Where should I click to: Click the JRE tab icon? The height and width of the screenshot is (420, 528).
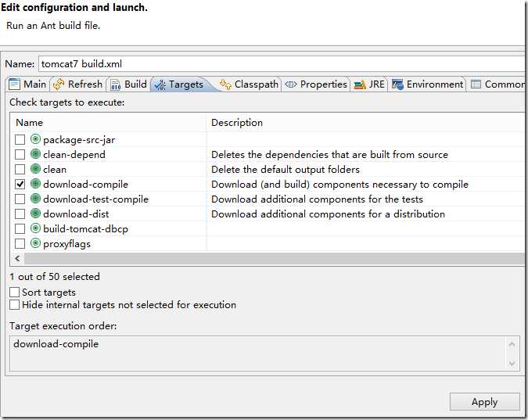pyautogui.click(x=360, y=84)
